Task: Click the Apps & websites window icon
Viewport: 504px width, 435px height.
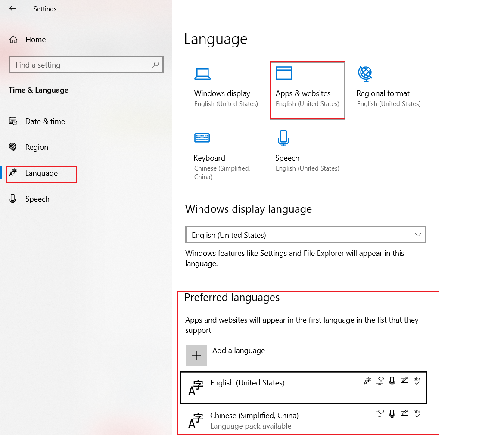Action: point(284,73)
